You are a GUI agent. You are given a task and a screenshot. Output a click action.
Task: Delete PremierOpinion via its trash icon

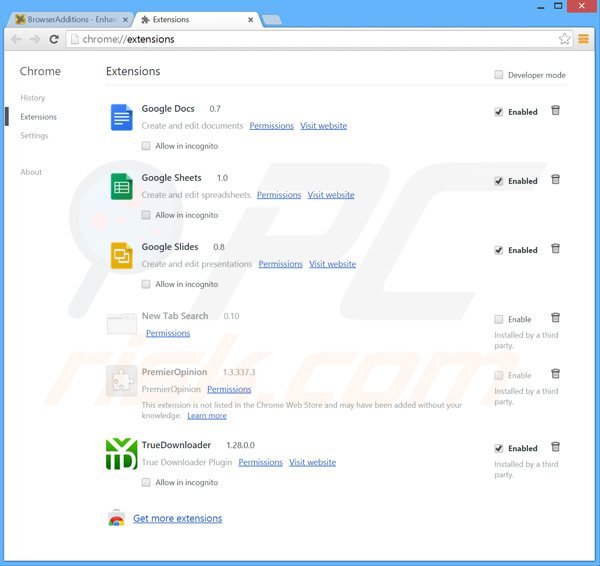(x=555, y=374)
